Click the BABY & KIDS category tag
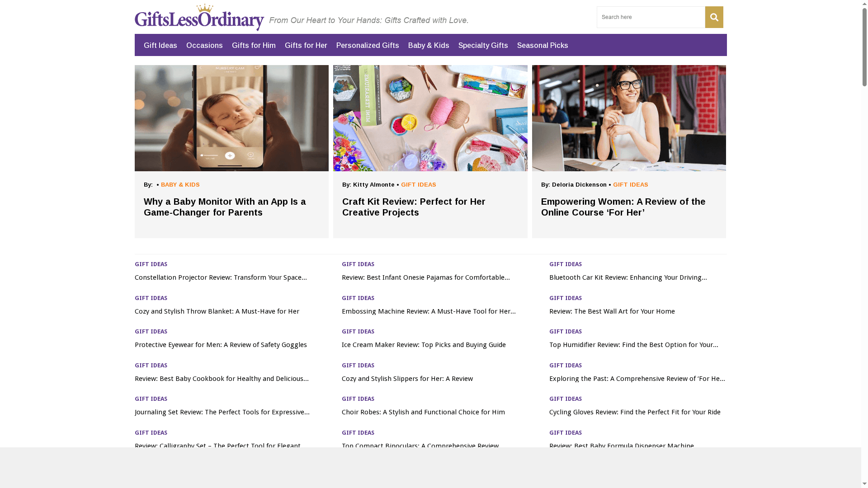This screenshot has width=868, height=488. [180, 184]
